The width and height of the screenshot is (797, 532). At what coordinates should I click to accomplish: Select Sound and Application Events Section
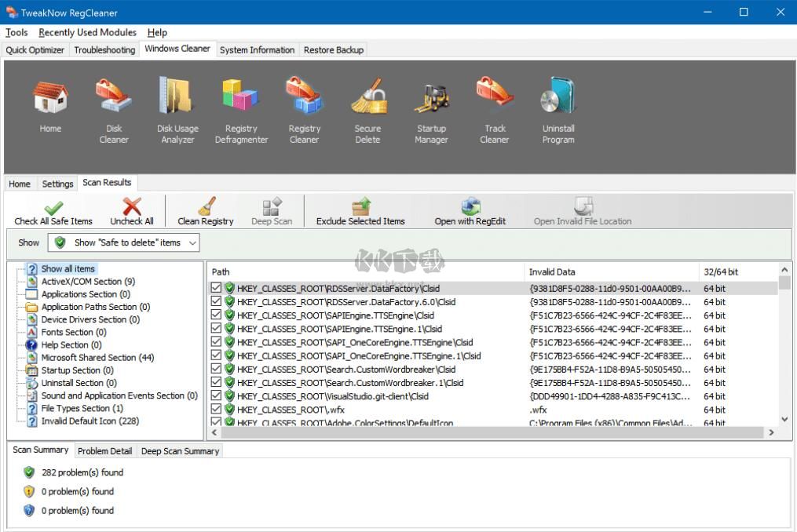[x=119, y=395]
